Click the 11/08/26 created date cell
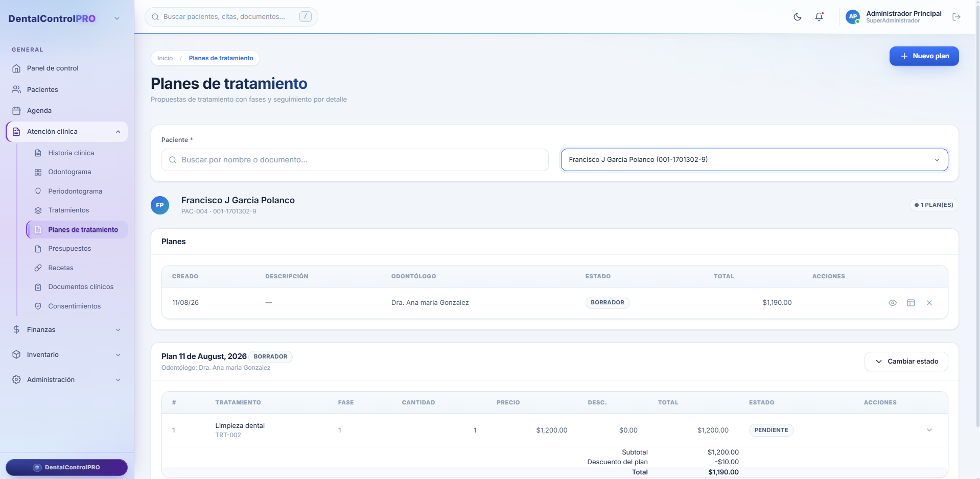The image size is (980, 479). [x=185, y=303]
